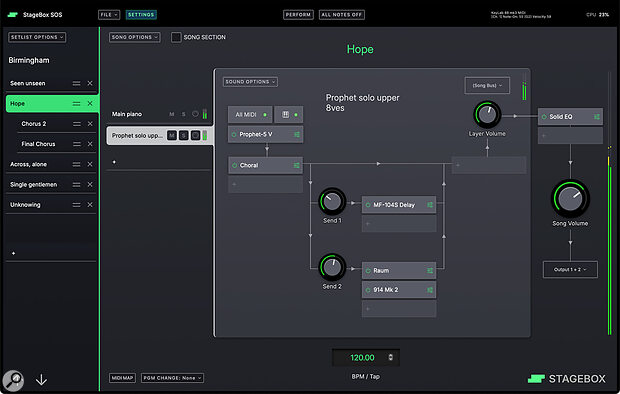The width and height of the screenshot is (620, 394).
Task: Select Final Chorus song section
Action: point(38,144)
